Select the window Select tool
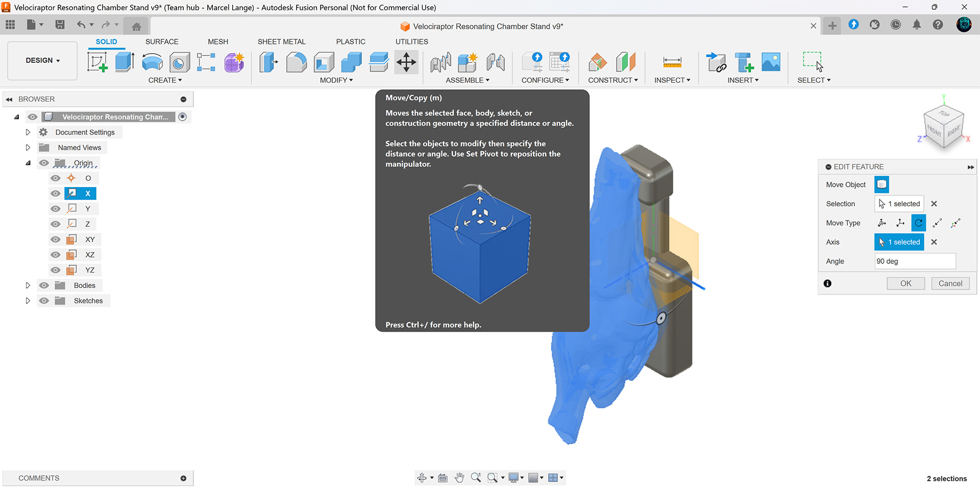The height and width of the screenshot is (488, 980). [x=813, y=62]
